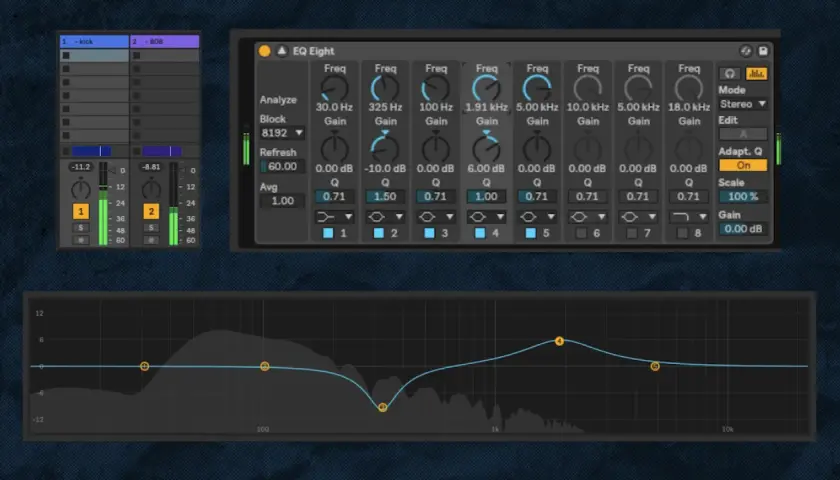This screenshot has height=480, width=840.
Task: Open band 3 filter type dropdown
Action: 436,216
